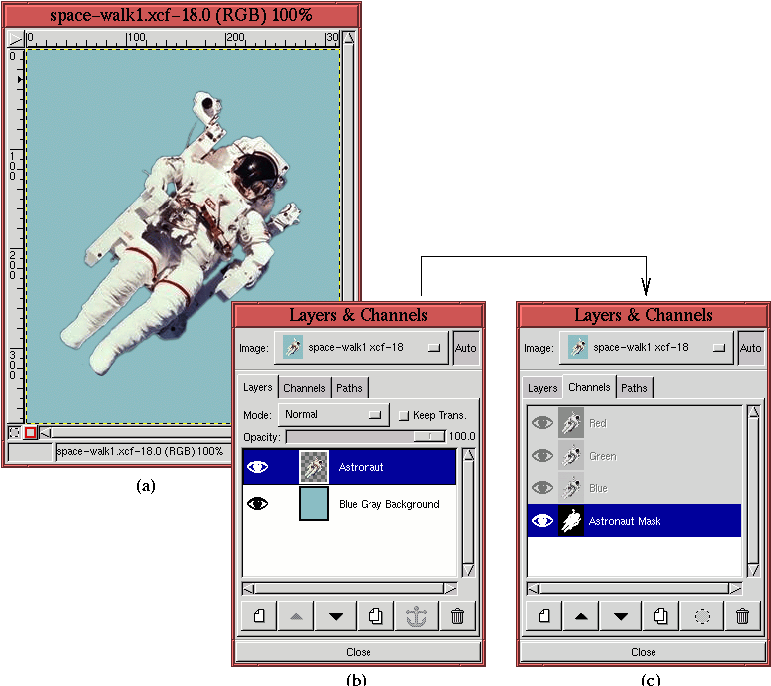This screenshot has height=686, width=771.
Task: Hide the Astronaut Mask channel eye icon
Action: point(543,521)
